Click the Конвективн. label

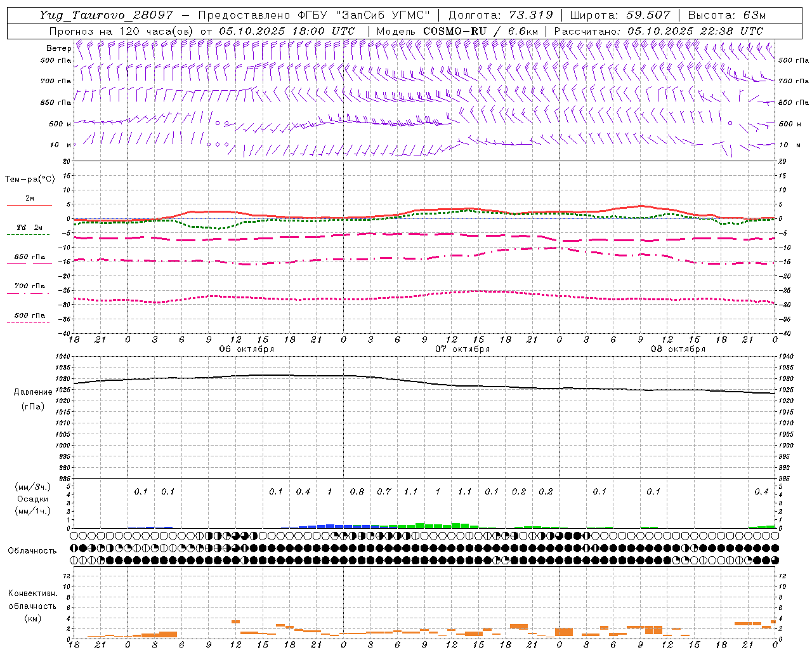point(32,594)
